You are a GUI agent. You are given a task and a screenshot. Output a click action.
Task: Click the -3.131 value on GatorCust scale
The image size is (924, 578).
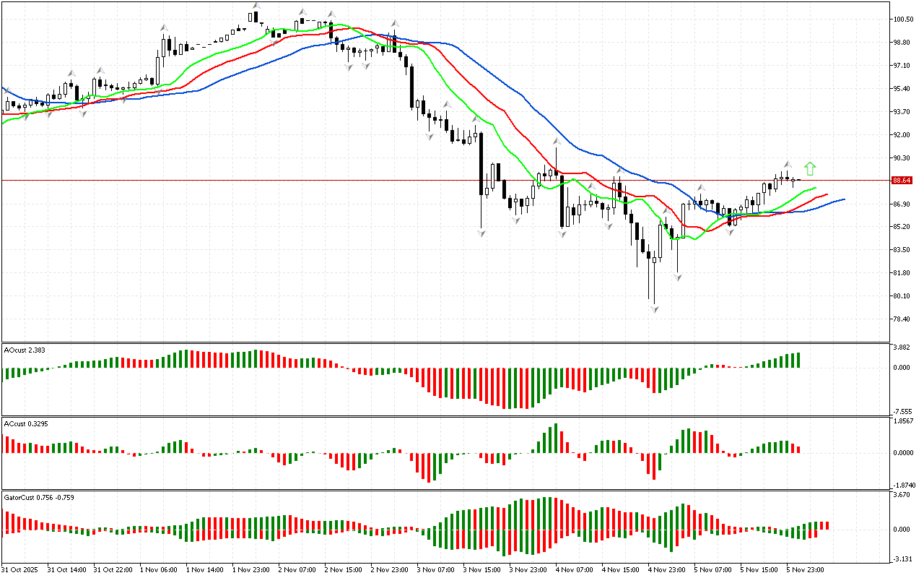click(x=902, y=559)
